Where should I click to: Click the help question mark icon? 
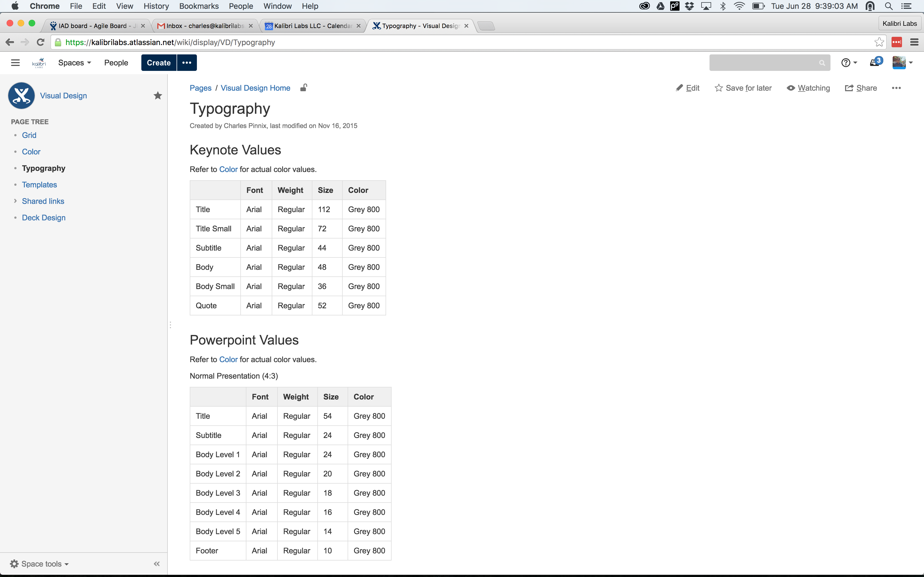point(846,63)
